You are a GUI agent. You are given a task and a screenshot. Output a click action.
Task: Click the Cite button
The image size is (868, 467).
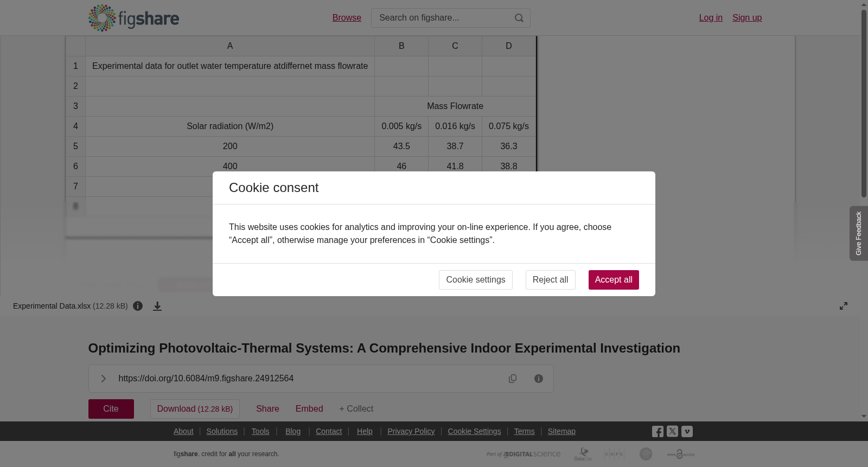tap(111, 409)
